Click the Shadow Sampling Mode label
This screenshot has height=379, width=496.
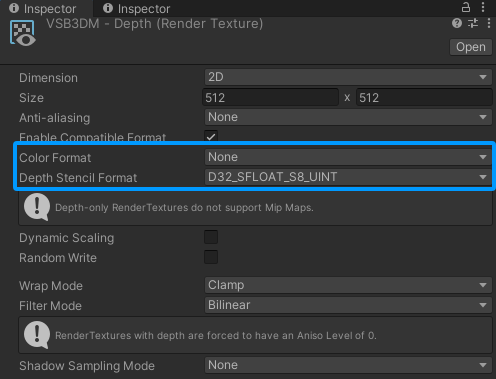pos(87,366)
